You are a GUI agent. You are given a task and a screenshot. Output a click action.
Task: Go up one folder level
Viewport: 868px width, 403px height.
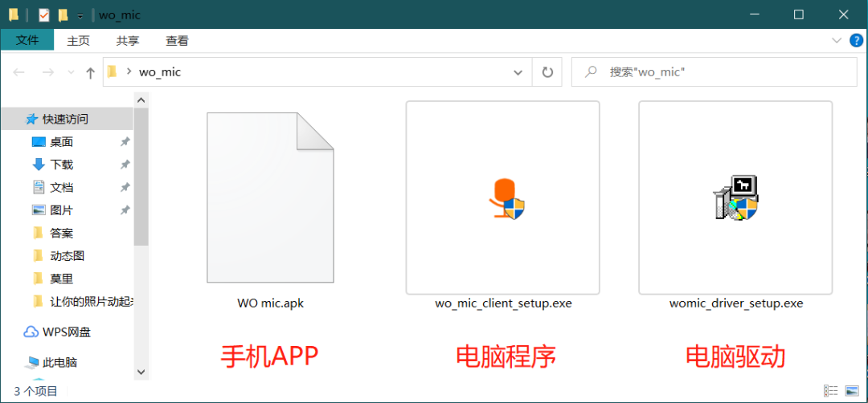(91, 72)
